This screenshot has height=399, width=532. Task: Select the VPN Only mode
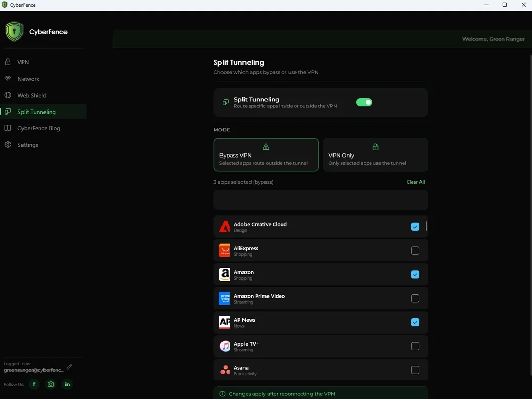tap(375, 154)
